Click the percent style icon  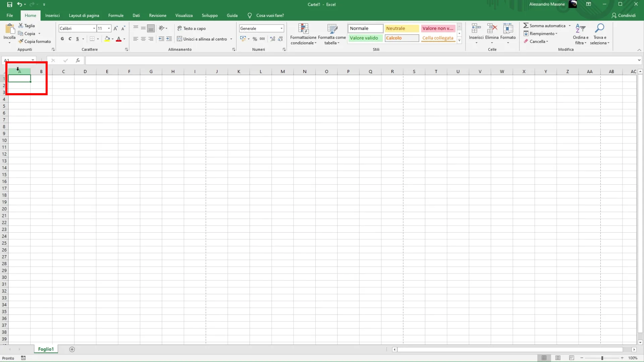[255, 39]
